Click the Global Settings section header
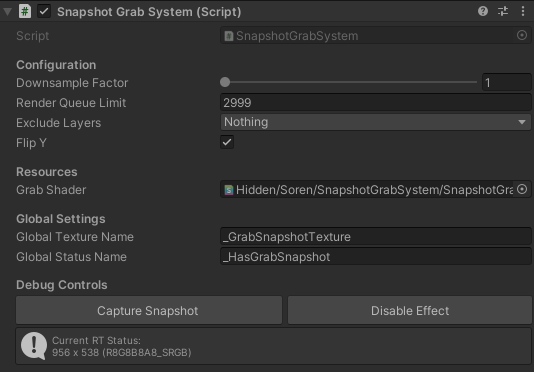 click(x=61, y=219)
